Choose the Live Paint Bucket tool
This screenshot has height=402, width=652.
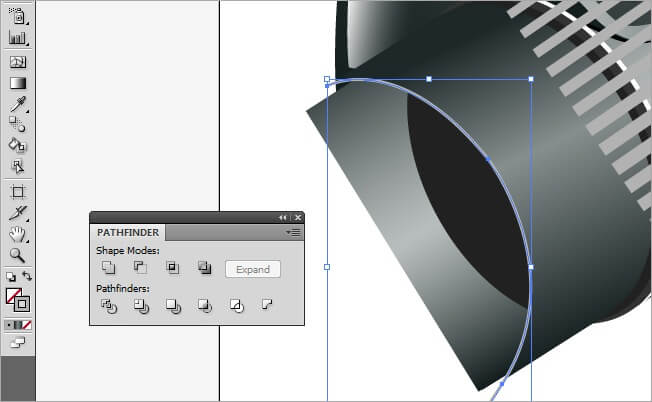pos(17,146)
